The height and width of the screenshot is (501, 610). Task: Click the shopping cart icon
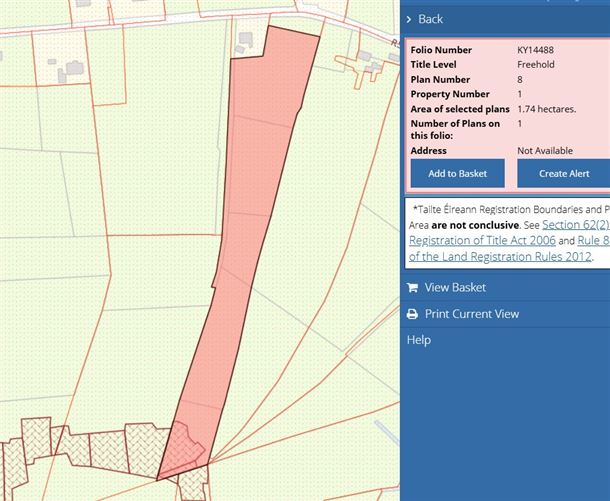pyautogui.click(x=411, y=288)
